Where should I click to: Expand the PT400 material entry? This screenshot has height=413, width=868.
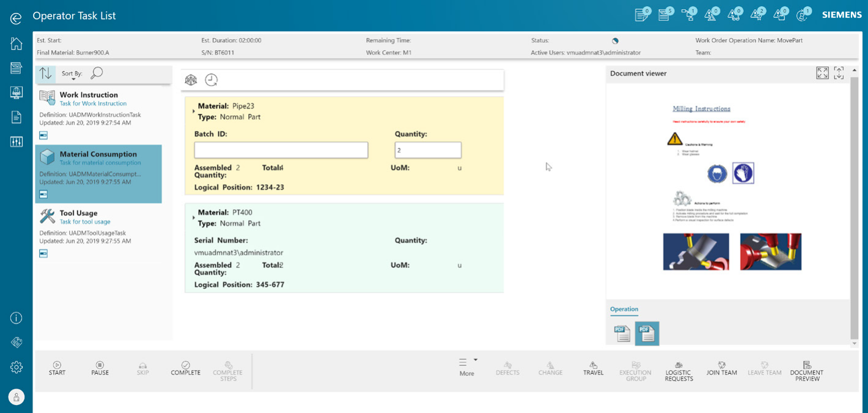[x=194, y=218]
